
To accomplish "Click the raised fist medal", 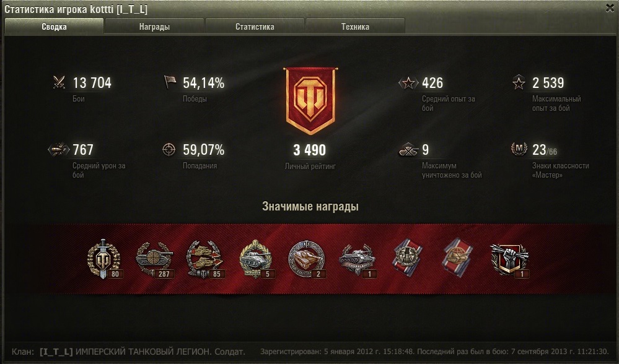I will 509,259.
